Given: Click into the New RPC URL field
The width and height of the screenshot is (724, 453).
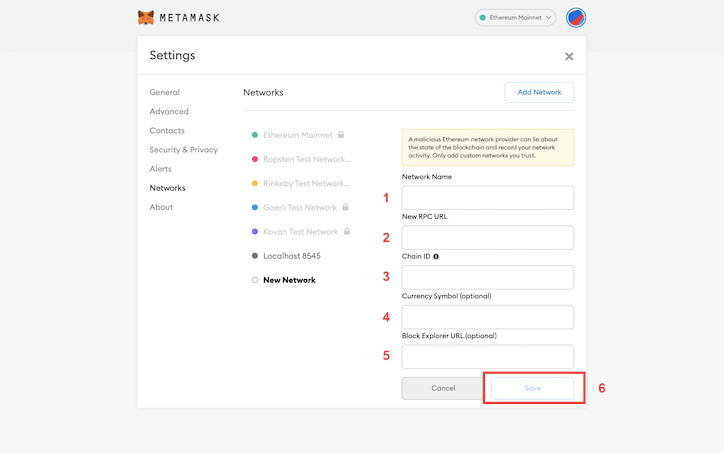Looking at the screenshot, I should tap(487, 237).
